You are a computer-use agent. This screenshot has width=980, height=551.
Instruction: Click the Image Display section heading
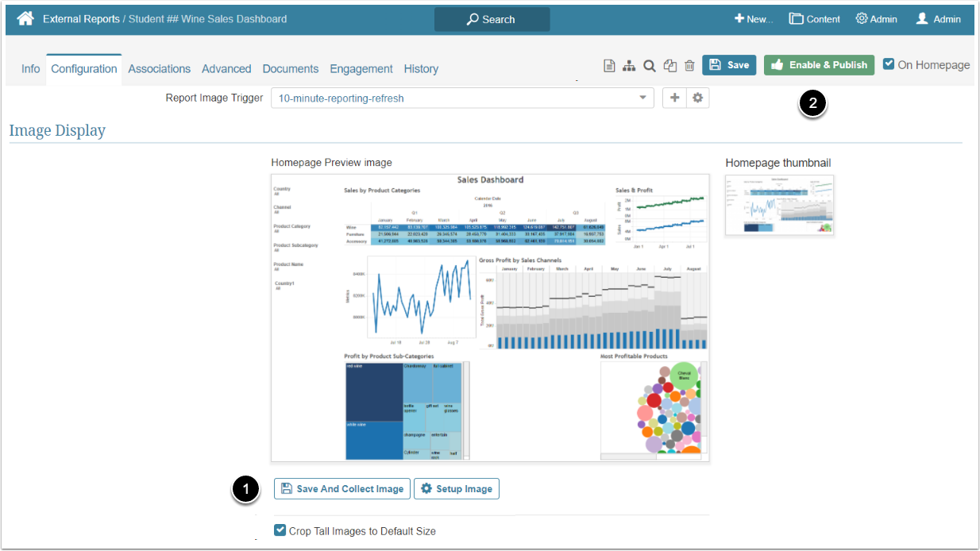click(57, 130)
